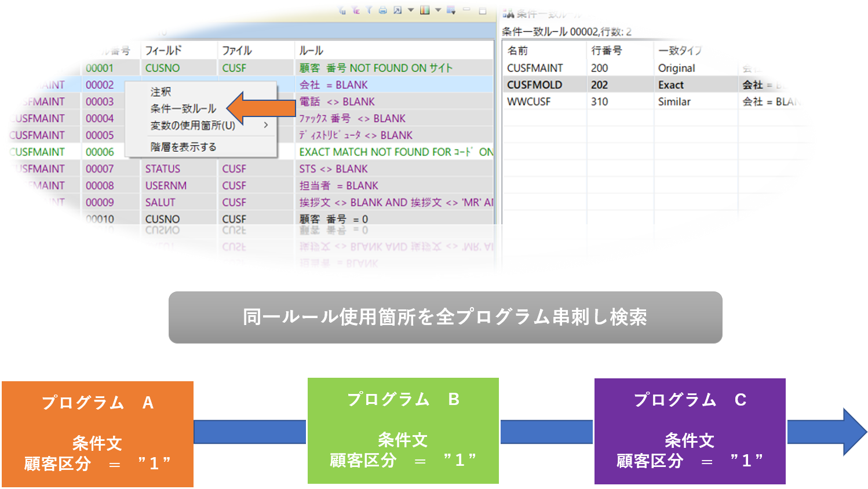Click the printer icon in the toolbar
Viewport: 868px width, 489px height.
click(382, 10)
